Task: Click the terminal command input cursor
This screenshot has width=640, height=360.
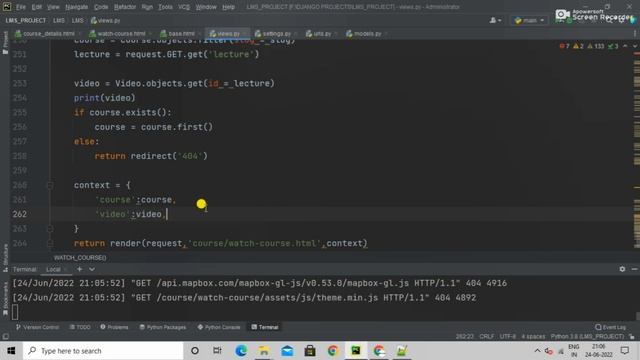Action: [15, 312]
